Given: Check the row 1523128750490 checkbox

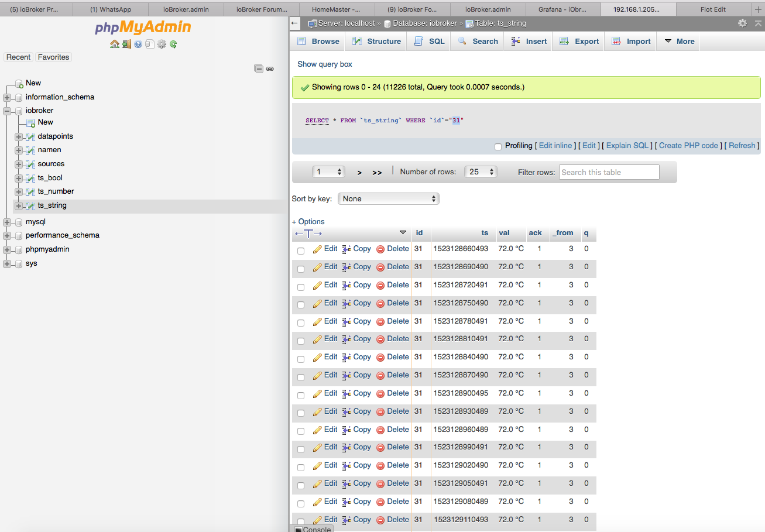Looking at the screenshot, I should (301, 305).
